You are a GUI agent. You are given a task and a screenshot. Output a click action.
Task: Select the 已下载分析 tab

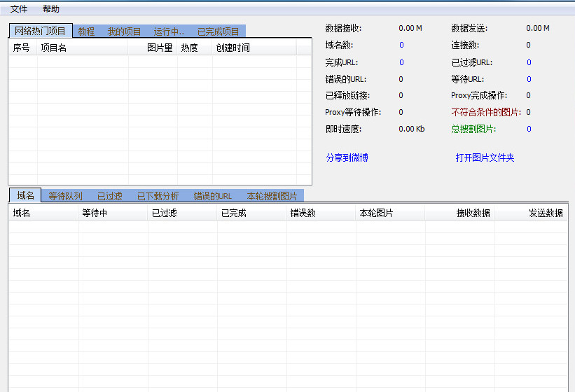tap(158, 196)
